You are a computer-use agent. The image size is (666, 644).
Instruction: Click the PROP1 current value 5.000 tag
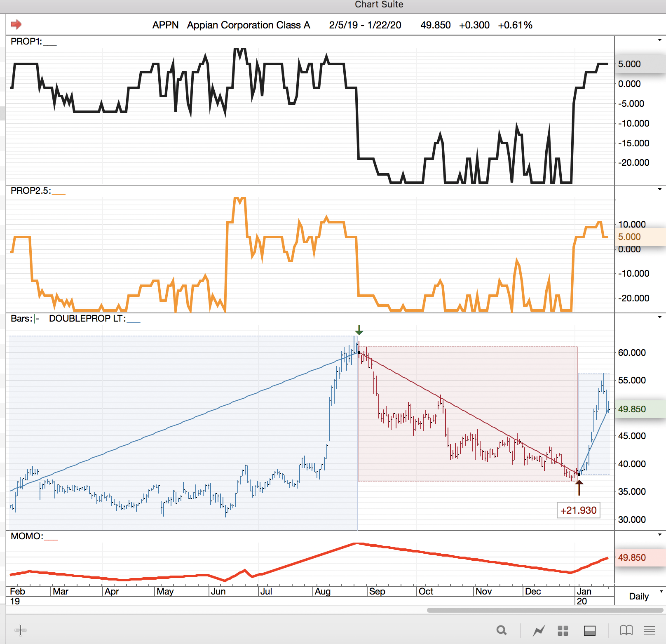pos(640,64)
